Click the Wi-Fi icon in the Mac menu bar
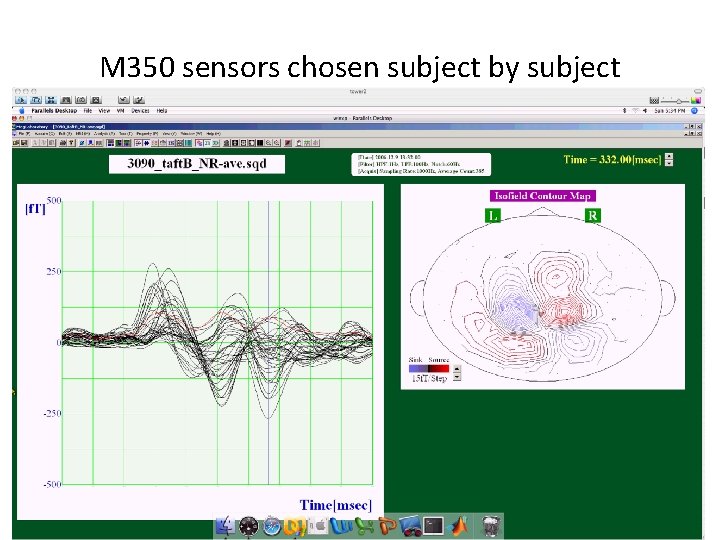 click(635, 110)
